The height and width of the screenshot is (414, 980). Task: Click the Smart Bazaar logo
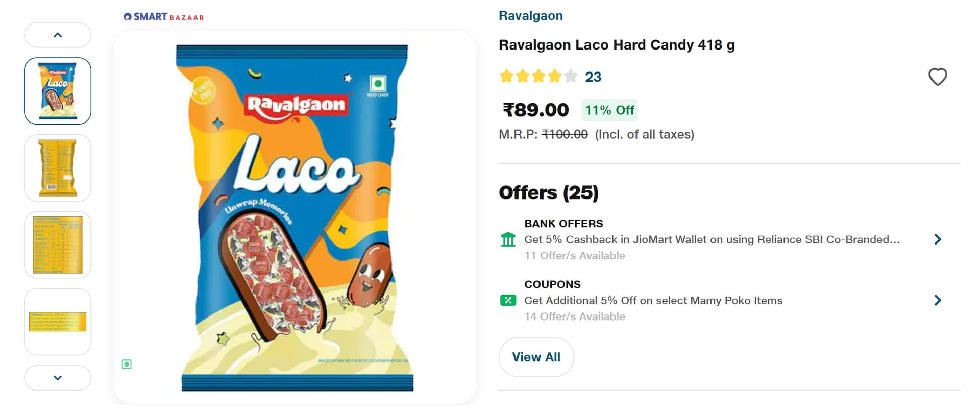[163, 17]
